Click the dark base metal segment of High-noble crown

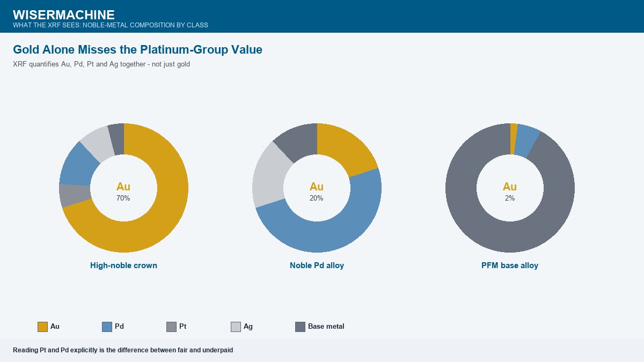click(x=116, y=139)
